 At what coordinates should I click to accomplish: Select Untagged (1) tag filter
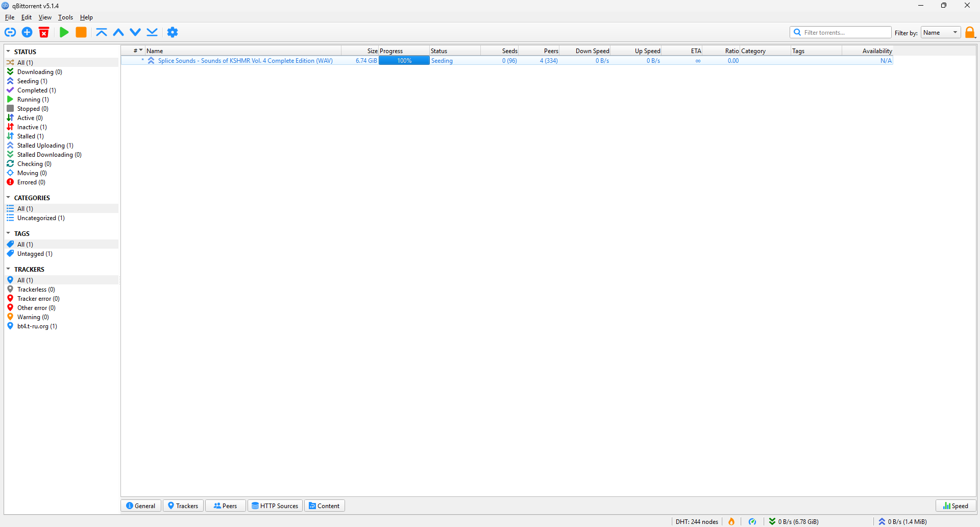point(35,254)
